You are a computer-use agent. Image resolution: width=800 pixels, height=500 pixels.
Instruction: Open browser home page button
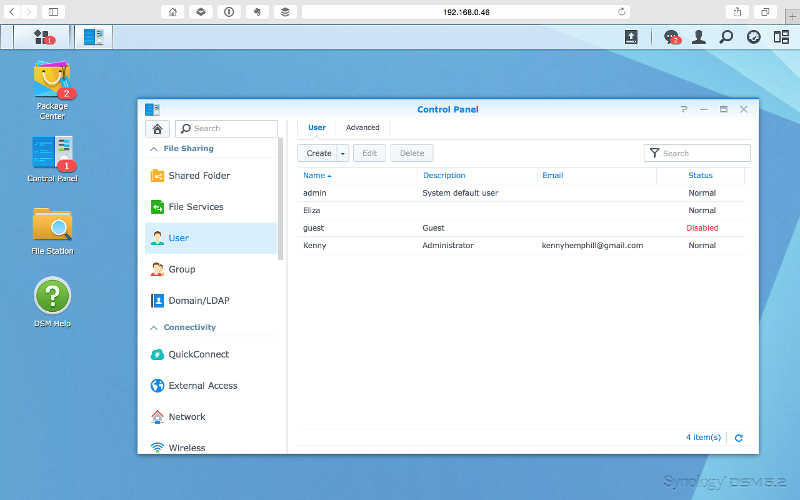(x=173, y=12)
